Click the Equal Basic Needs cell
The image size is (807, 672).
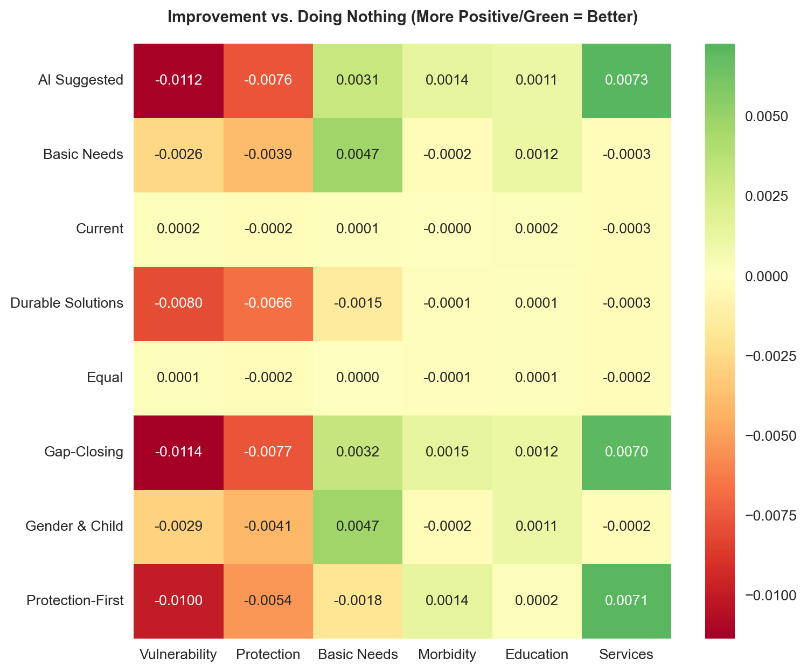click(x=358, y=377)
